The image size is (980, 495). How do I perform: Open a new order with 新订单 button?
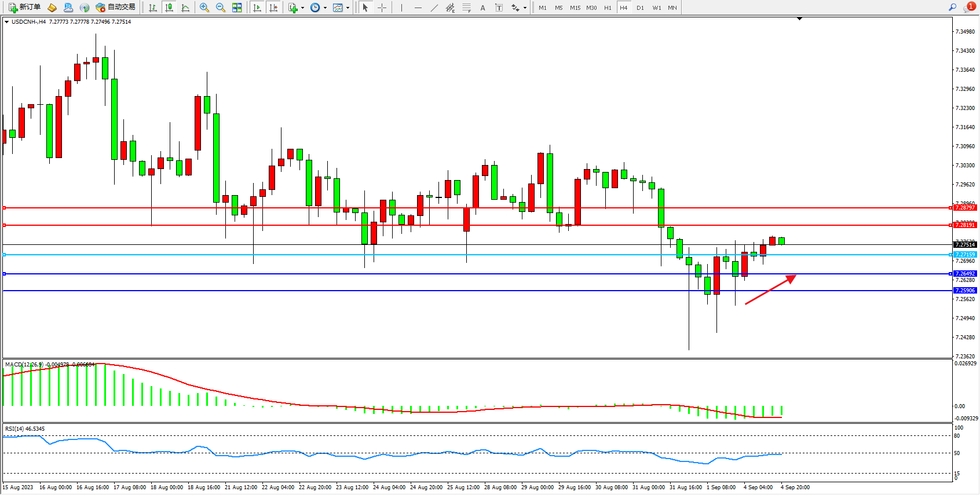coord(24,8)
